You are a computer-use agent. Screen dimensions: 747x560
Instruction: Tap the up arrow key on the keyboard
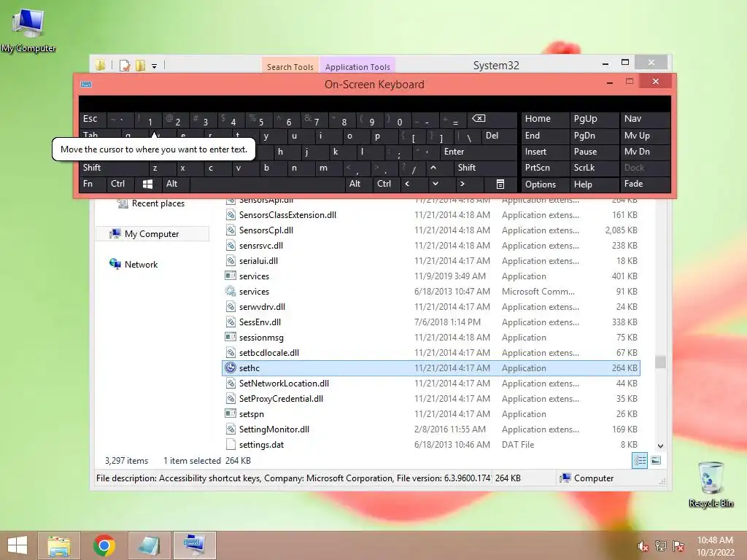click(433, 168)
